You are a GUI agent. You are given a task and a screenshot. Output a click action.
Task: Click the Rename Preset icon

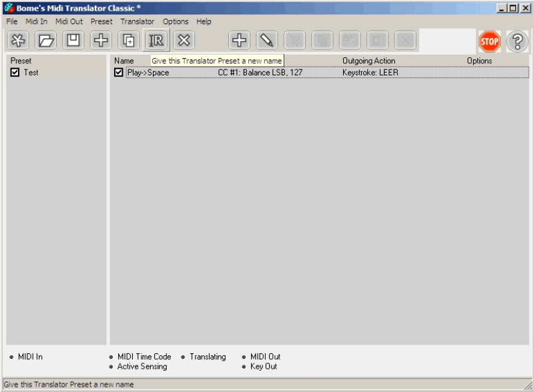157,41
